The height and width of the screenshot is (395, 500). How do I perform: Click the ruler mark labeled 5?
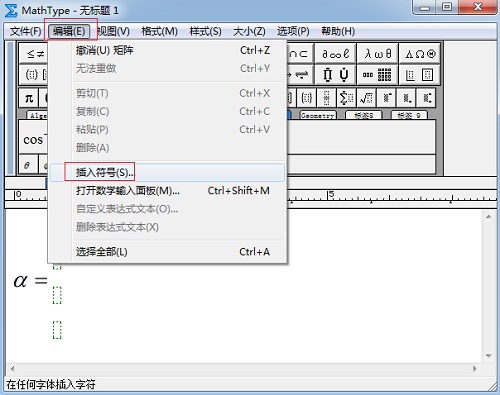click(x=330, y=195)
